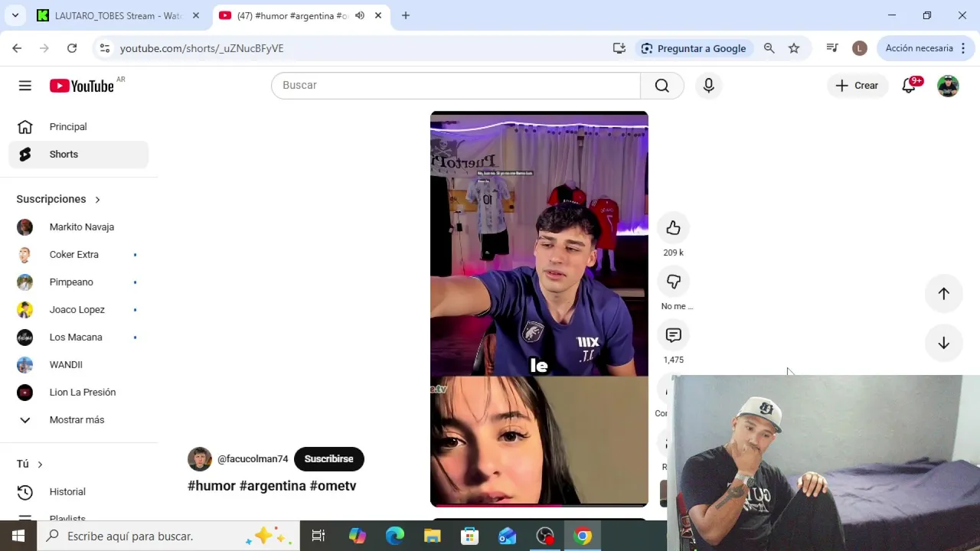Click Chrome icon on taskbar
The image size is (980, 551).
pyautogui.click(x=583, y=536)
